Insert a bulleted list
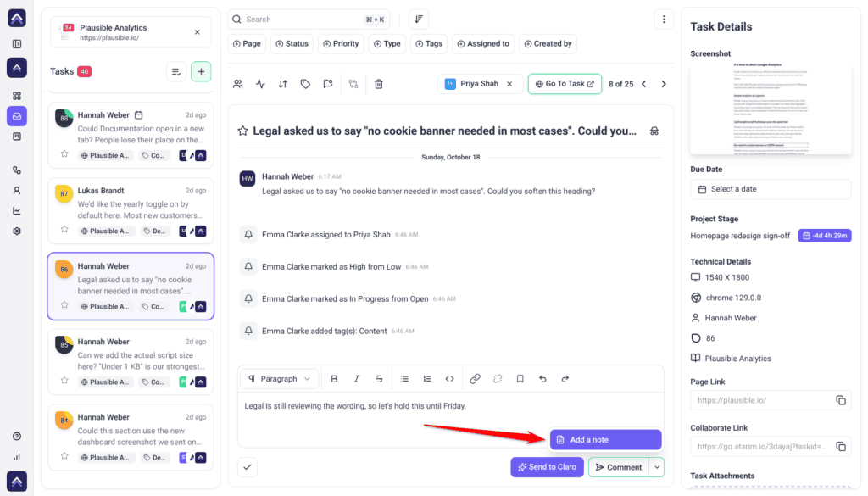The image size is (868, 496). click(x=404, y=379)
